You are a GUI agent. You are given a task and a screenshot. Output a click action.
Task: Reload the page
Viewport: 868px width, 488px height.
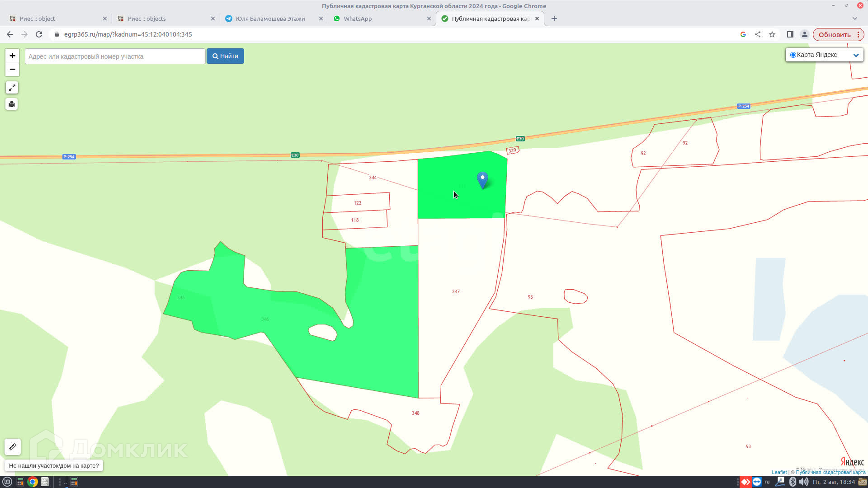[39, 34]
